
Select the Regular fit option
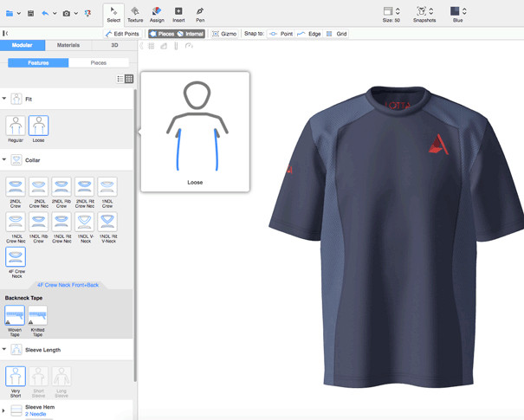(x=16, y=126)
